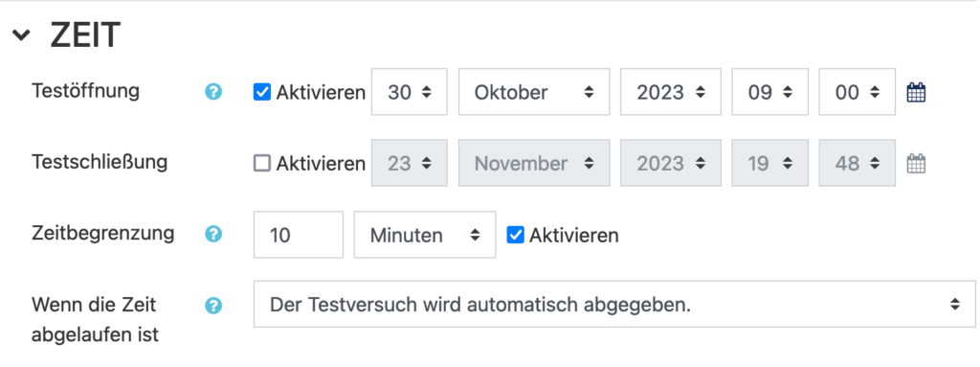Open calendar picker for Testöffnung date
980x367 pixels.
click(x=916, y=93)
